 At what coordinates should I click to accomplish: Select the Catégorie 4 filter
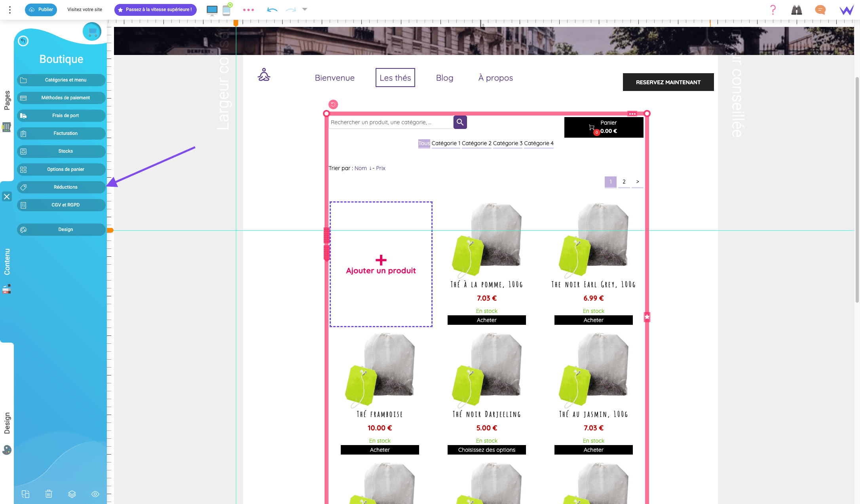[x=539, y=143]
